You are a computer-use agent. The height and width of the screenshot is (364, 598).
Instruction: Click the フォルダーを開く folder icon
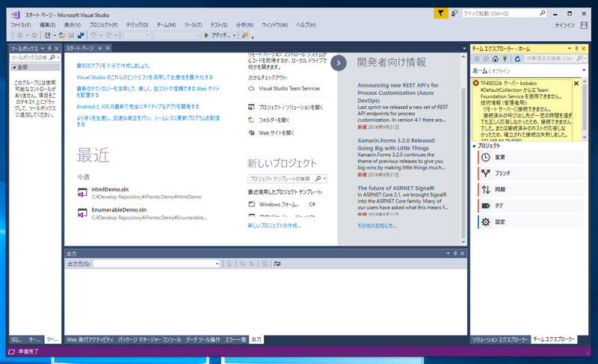[251, 120]
